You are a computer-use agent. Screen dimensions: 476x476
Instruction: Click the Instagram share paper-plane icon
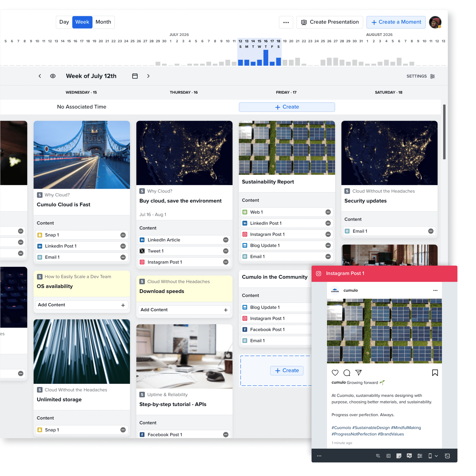coord(358,373)
